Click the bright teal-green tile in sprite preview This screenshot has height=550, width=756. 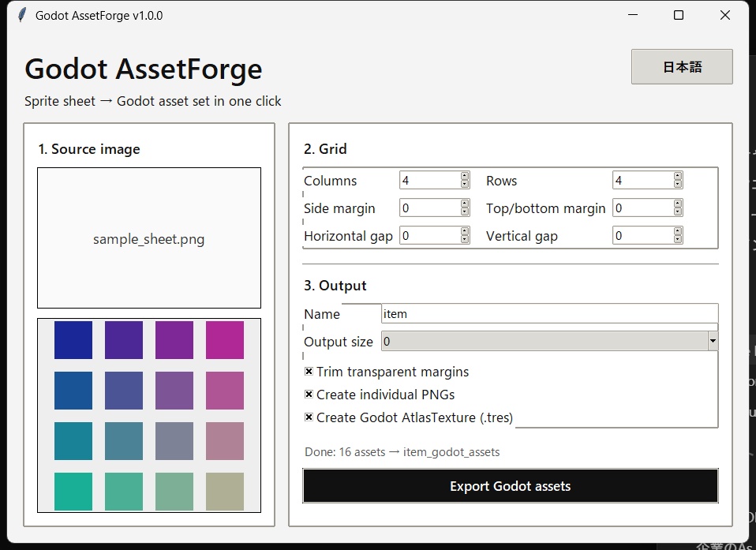(x=73, y=491)
